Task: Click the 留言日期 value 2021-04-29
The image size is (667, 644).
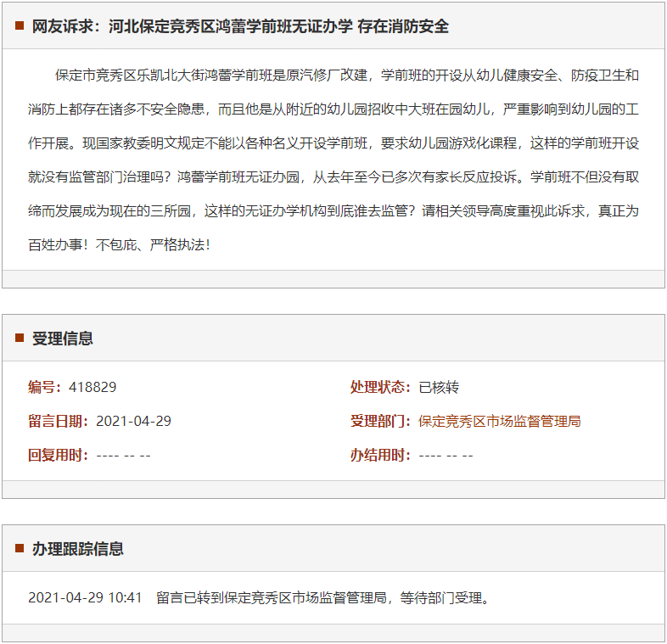Action: click(x=133, y=421)
